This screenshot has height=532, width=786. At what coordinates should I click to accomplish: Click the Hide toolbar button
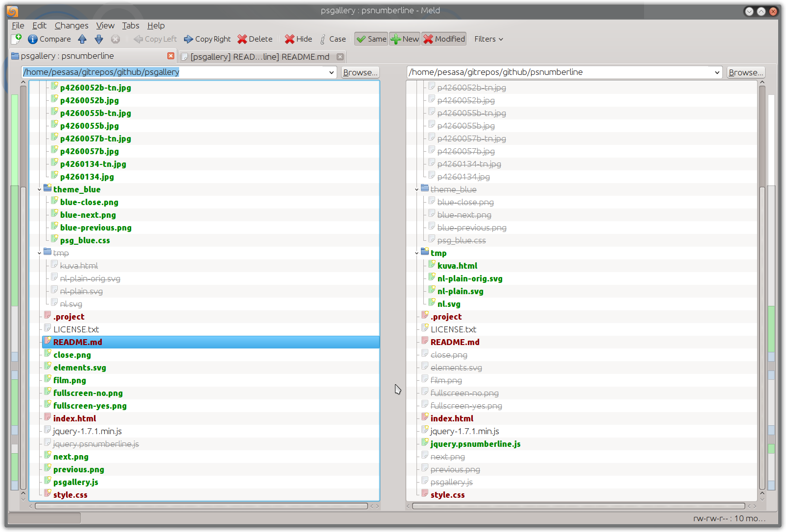299,39
